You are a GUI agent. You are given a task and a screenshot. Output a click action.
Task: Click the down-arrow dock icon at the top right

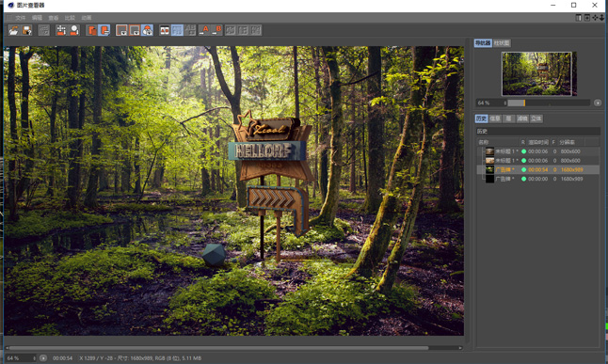coord(601,18)
